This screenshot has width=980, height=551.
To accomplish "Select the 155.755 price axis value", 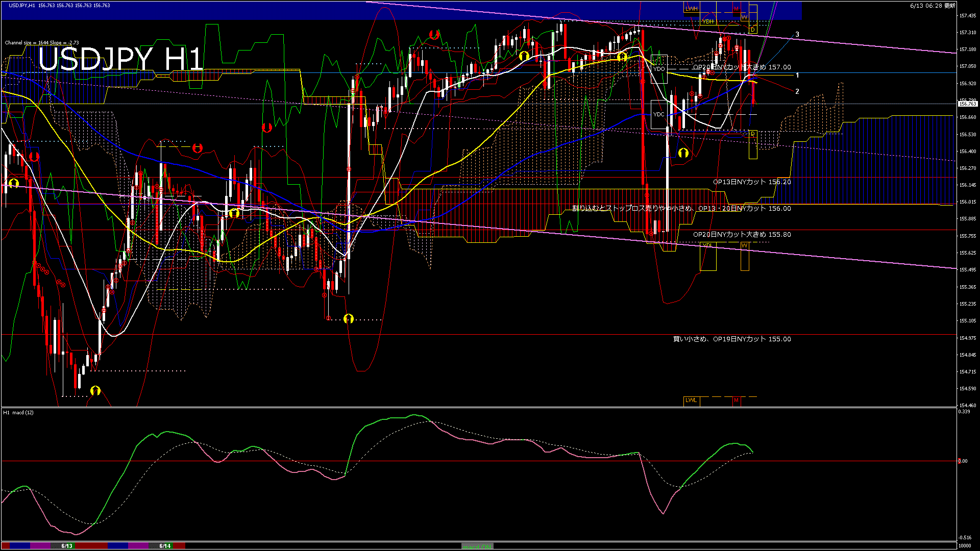I will 968,236.
